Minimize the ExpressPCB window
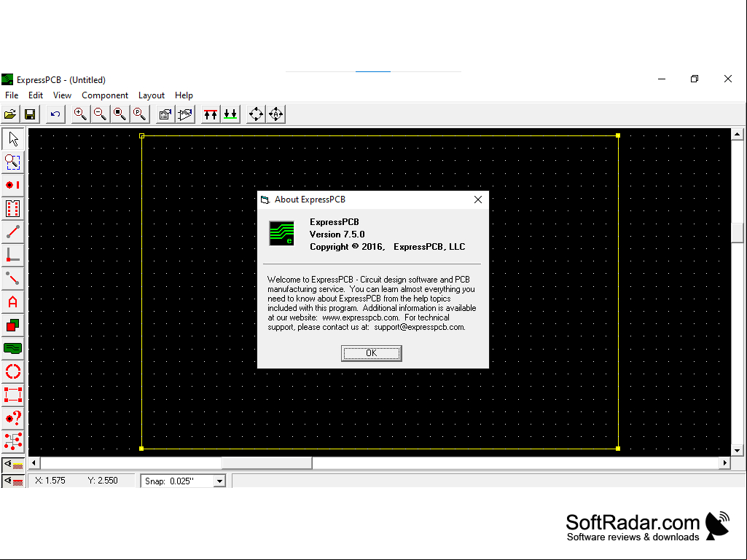Viewport: 747px width, 560px height. (x=662, y=79)
